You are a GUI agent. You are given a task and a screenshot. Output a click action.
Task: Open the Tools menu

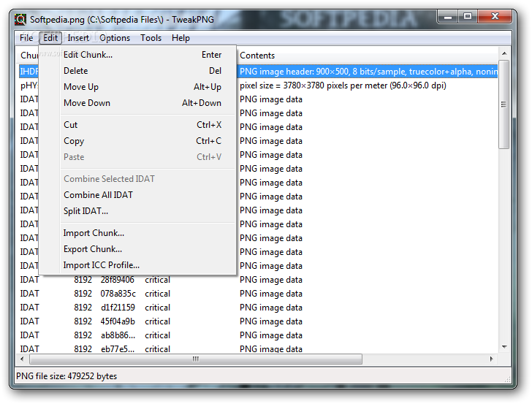pos(151,38)
